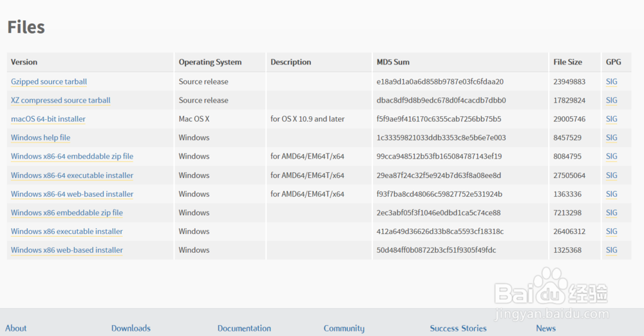Image resolution: width=644 pixels, height=336 pixels.
Task: Visit Success Stories in the footer
Action: point(458,328)
